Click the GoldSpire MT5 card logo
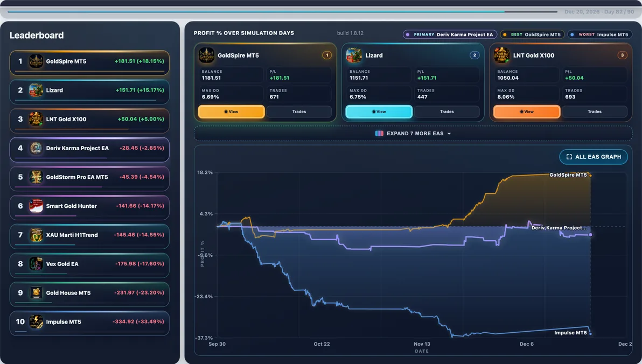This screenshot has height=364, width=642. pyautogui.click(x=206, y=55)
